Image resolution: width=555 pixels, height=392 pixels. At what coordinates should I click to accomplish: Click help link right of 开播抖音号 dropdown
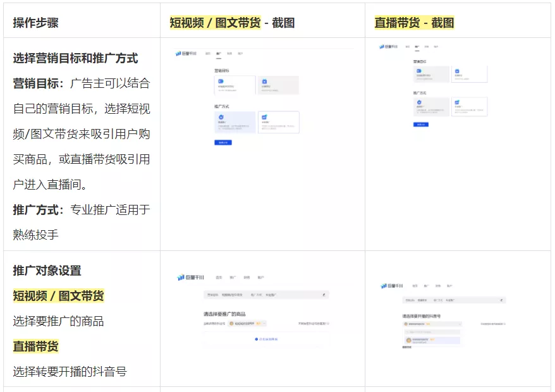point(492,324)
